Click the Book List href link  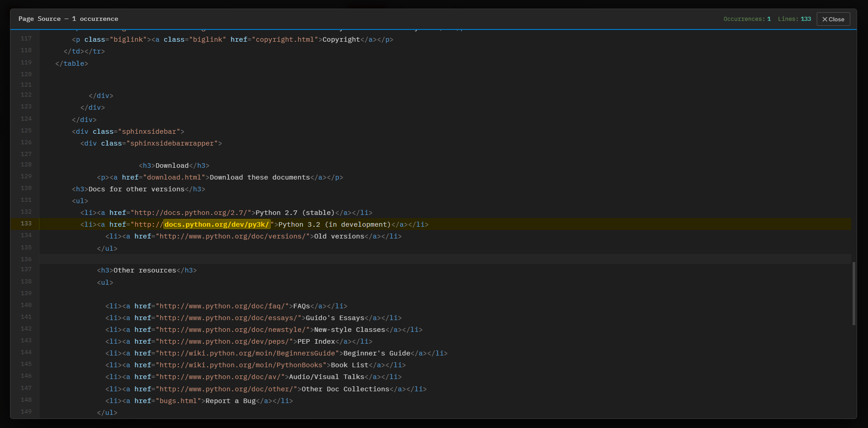[x=242, y=365]
